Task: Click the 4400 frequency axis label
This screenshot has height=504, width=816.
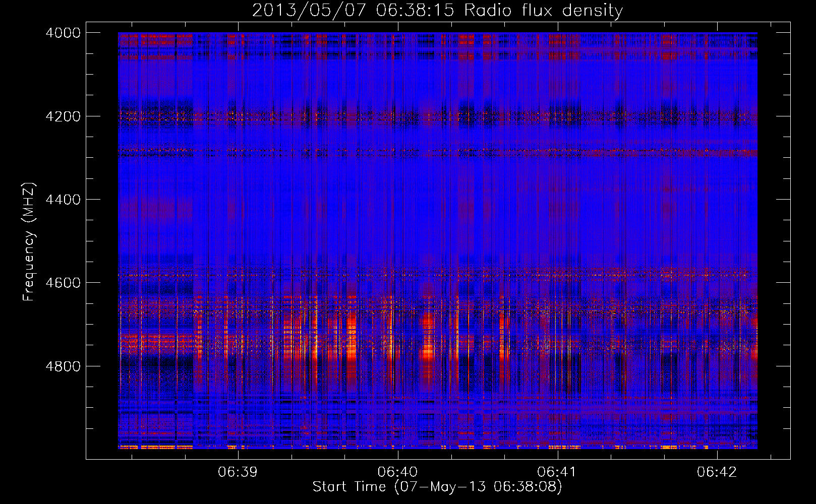Action: click(x=63, y=200)
